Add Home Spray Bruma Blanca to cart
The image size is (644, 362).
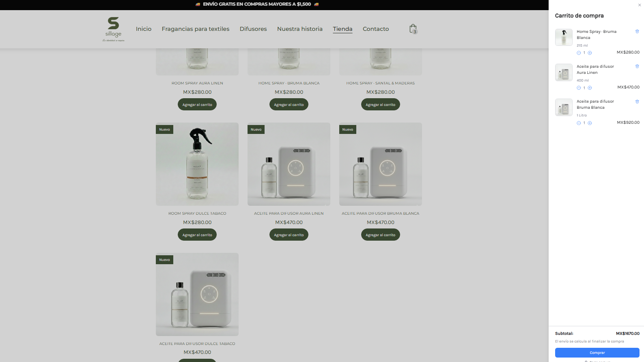tap(289, 105)
